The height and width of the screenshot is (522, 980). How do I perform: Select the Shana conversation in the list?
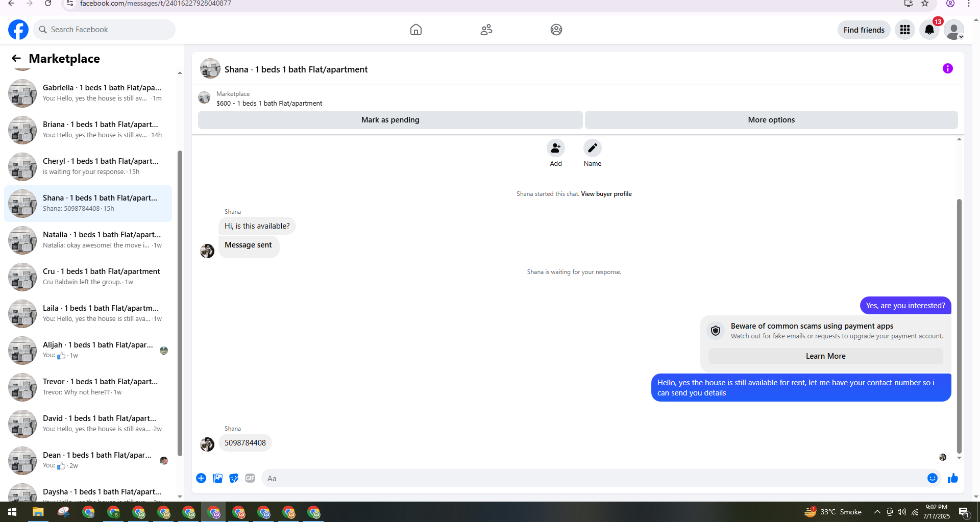88,203
